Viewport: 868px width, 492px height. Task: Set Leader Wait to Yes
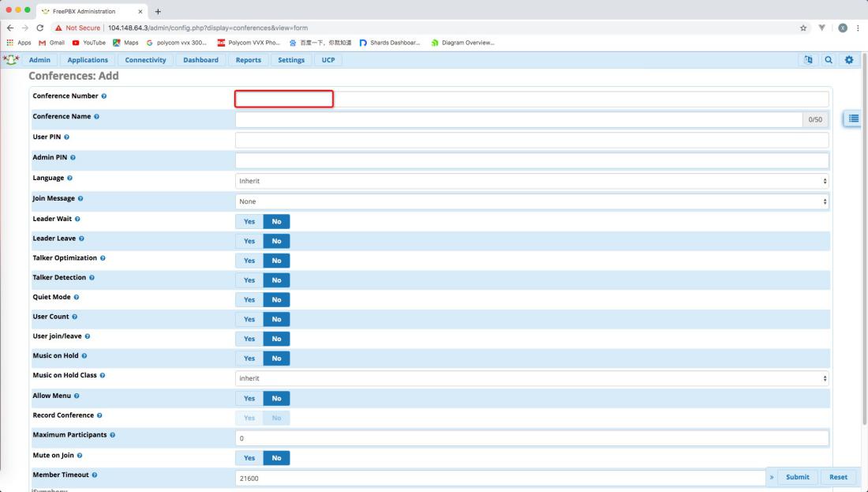249,222
